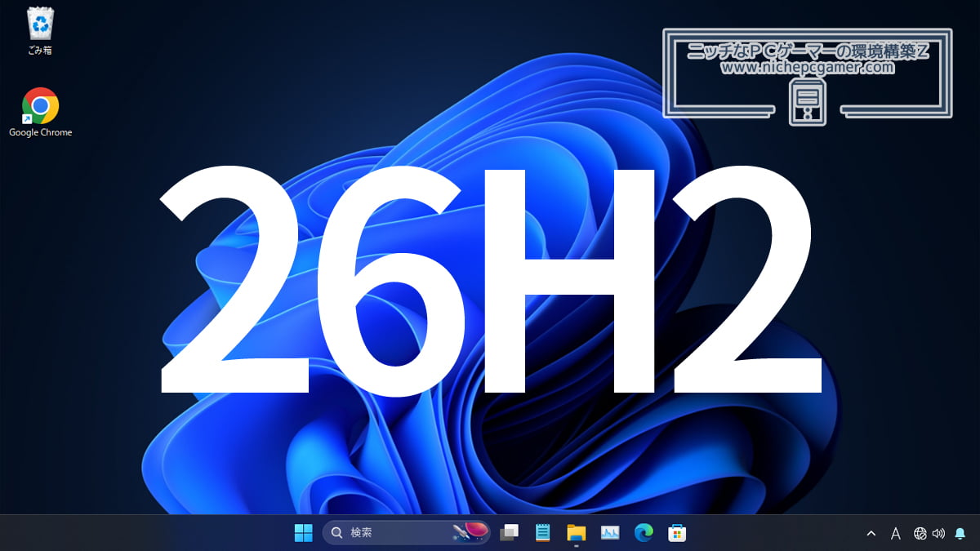Screen dimensions: 980x551
Task: Switch IME input mode indicator A
Action: click(x=895, y=533)
